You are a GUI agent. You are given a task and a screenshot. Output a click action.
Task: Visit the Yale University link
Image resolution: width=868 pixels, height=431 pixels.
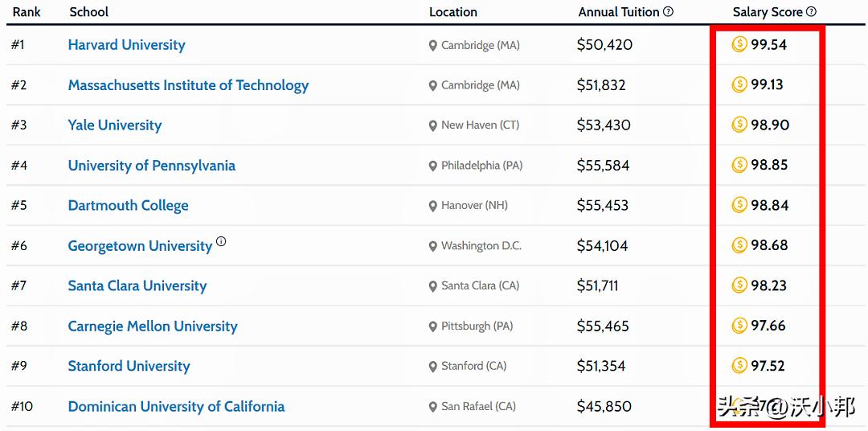point(115,125)
